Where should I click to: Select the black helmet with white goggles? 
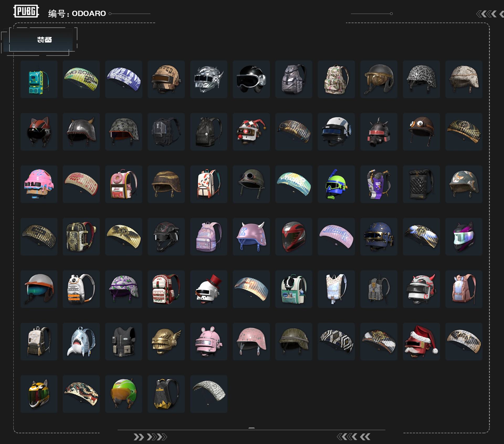[251, 79]
